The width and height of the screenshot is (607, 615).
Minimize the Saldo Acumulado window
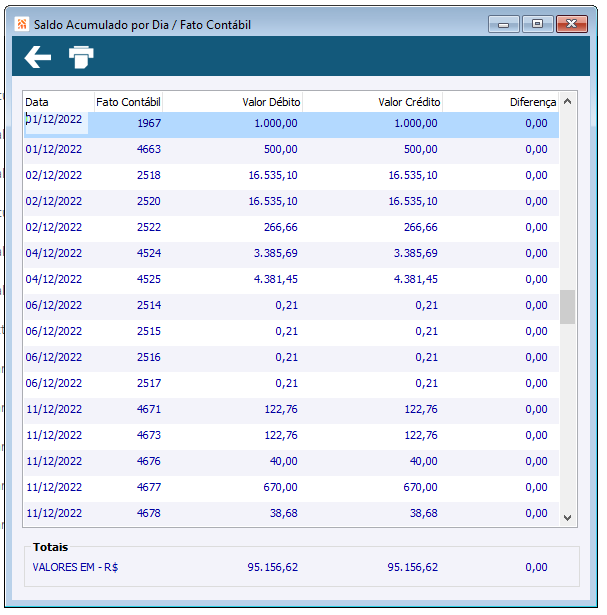[503, 24]
